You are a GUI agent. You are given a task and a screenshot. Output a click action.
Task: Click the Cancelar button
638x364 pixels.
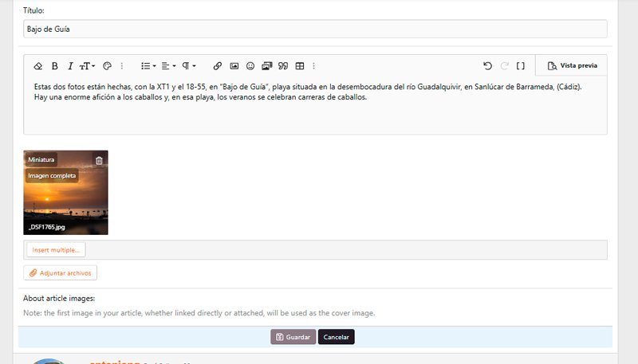click(x=336, y=337)
